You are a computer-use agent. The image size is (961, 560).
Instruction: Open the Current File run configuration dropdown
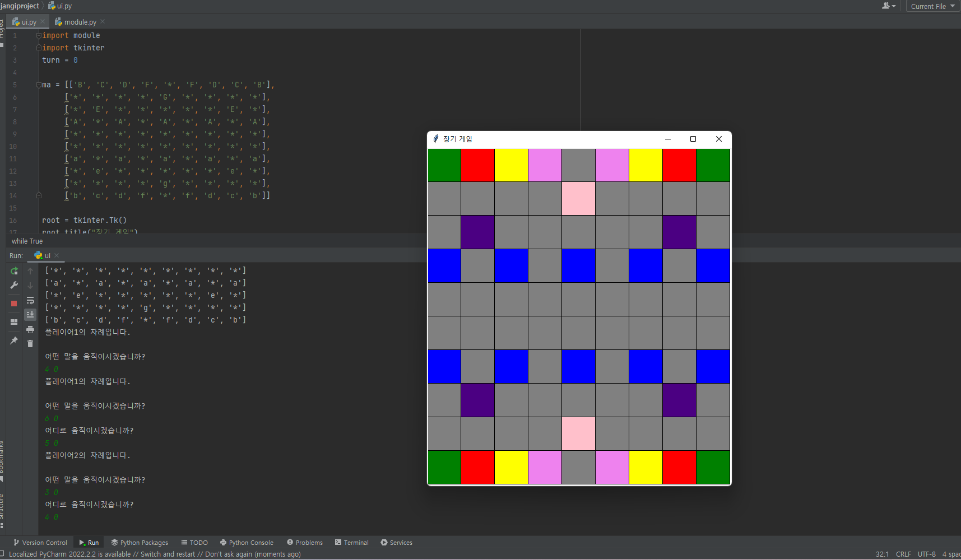(932, 6)
